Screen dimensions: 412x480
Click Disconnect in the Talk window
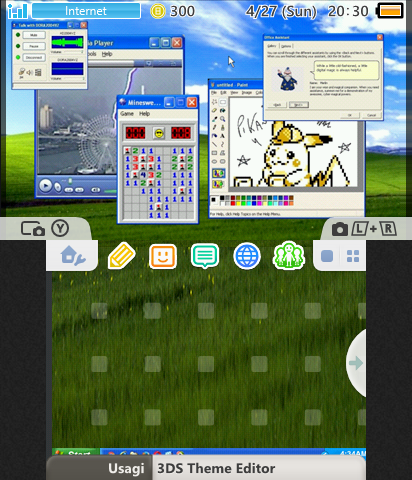[34, 57]
